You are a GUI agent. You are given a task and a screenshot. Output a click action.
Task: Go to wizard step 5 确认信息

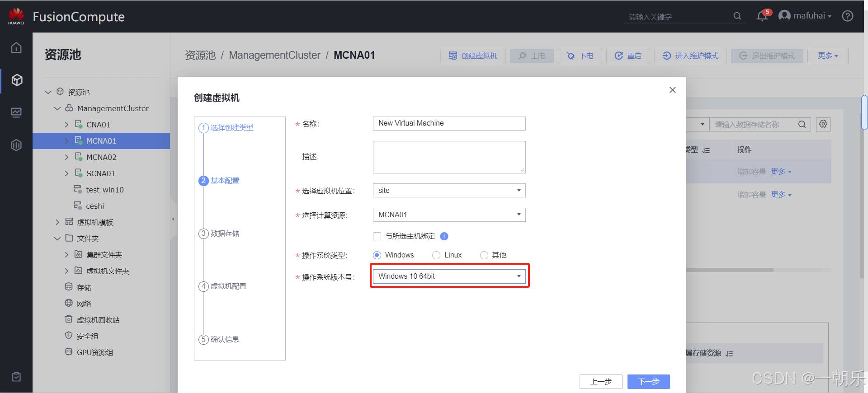tap(219, 339)
